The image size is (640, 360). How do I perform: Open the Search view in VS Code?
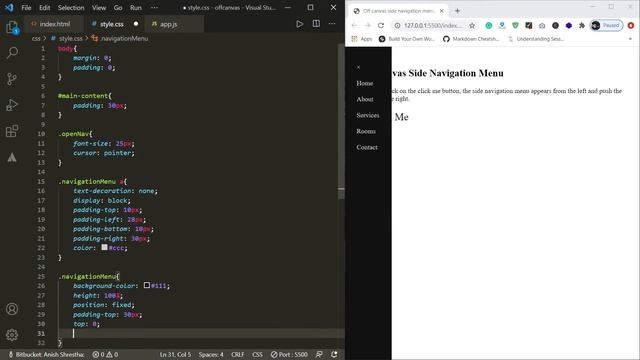click(12, 53)
